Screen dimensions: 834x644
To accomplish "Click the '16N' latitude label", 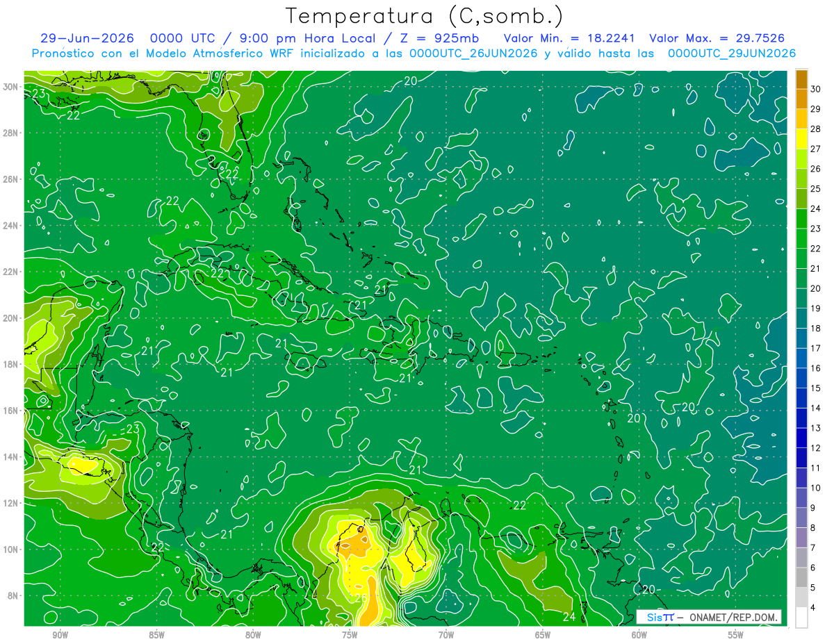I will 10,411.
